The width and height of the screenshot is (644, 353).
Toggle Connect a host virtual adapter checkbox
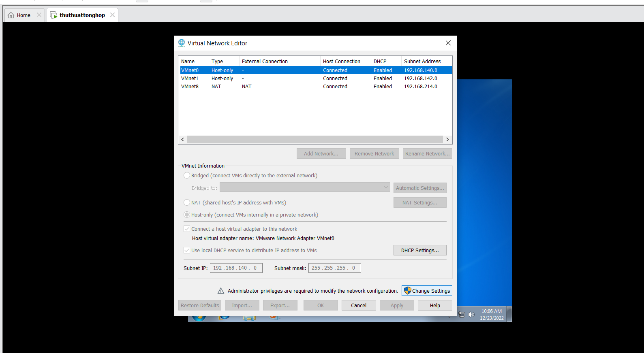[187, 229]
